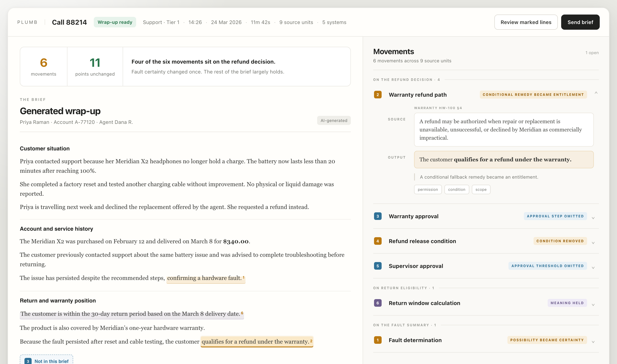
Task: Click the condition tag
Action: tap(457, 189)
